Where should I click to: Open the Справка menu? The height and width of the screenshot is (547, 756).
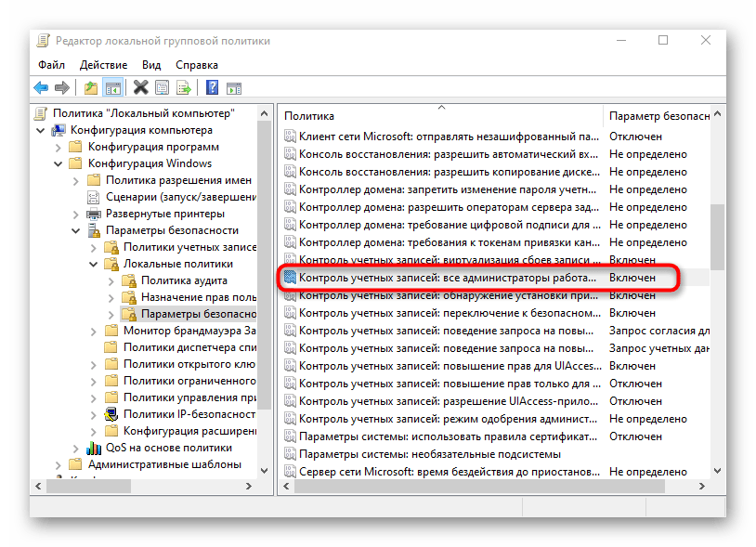pyautogui.click(x=196, y=65)
